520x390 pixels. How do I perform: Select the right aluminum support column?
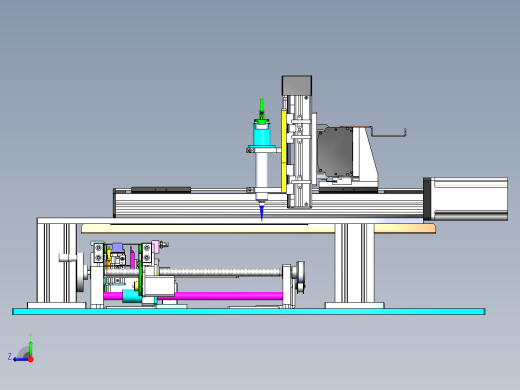[x=354, y=263]
